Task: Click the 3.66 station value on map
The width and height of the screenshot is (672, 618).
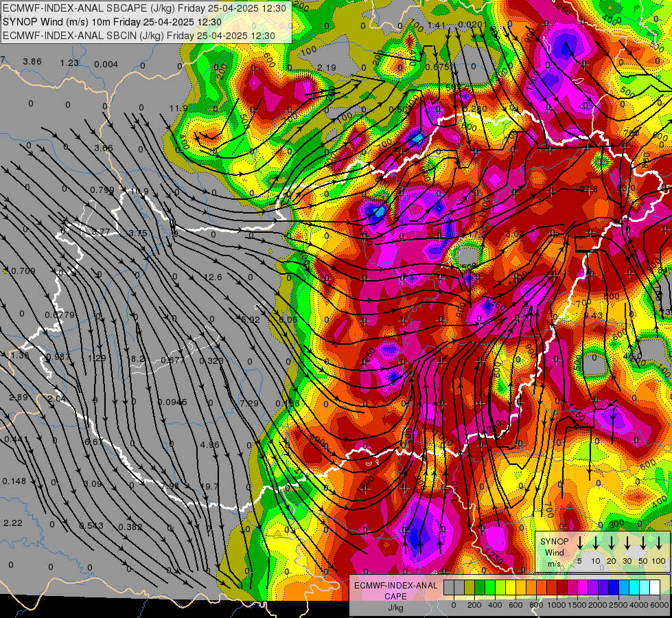Action: (104, 148)
